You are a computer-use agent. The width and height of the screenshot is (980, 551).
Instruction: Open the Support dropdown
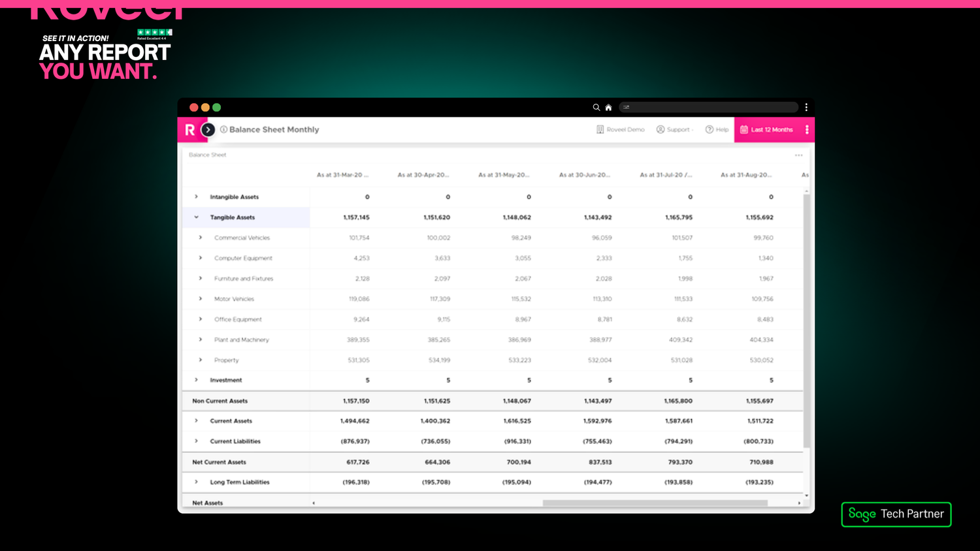tap(675, 129)
